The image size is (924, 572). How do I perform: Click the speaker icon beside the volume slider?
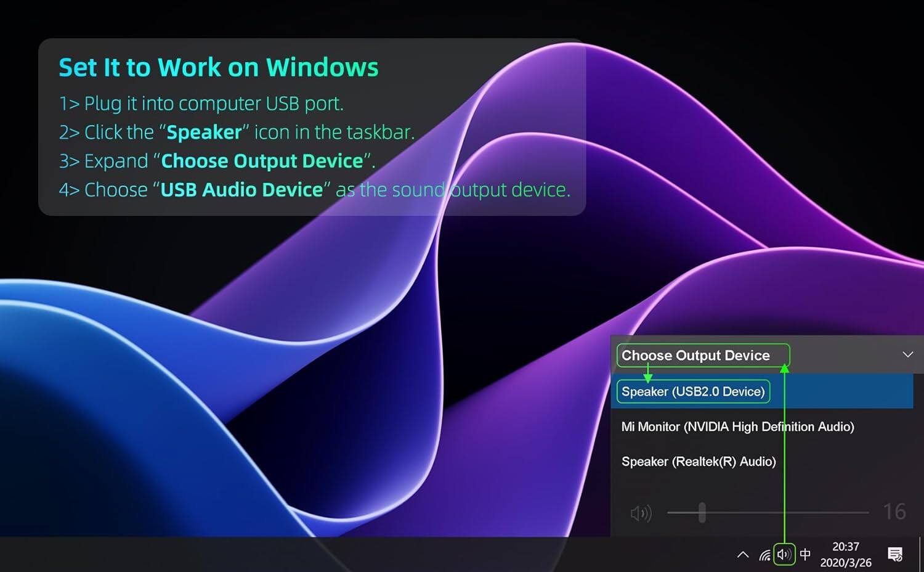(x=641, y=512)
